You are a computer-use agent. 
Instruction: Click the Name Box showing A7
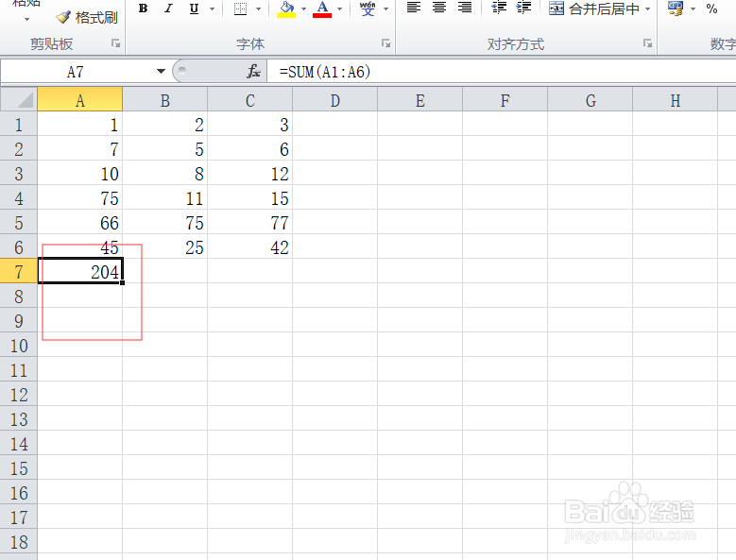pyautogui.click(x=77, y=72)
